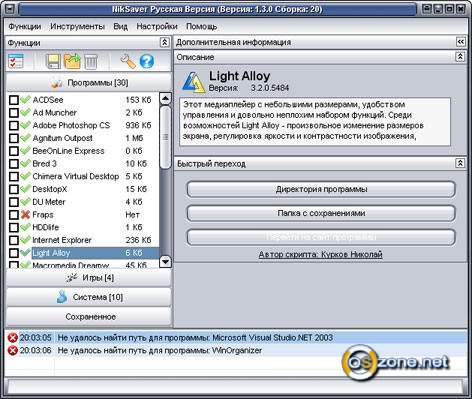This screenshot has width=472, height=399.
Task: Select the WinOrganizer error log entry
Action: [x=236, y=351]
